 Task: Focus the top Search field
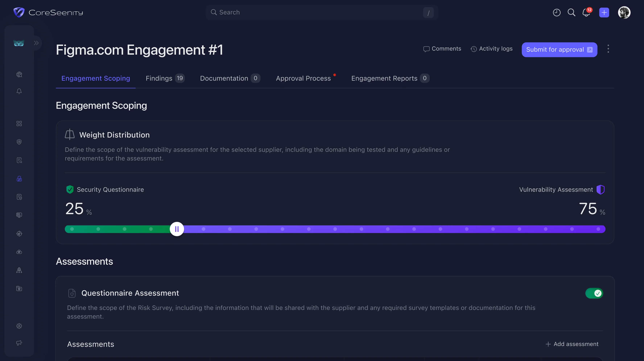pos(322,13)
